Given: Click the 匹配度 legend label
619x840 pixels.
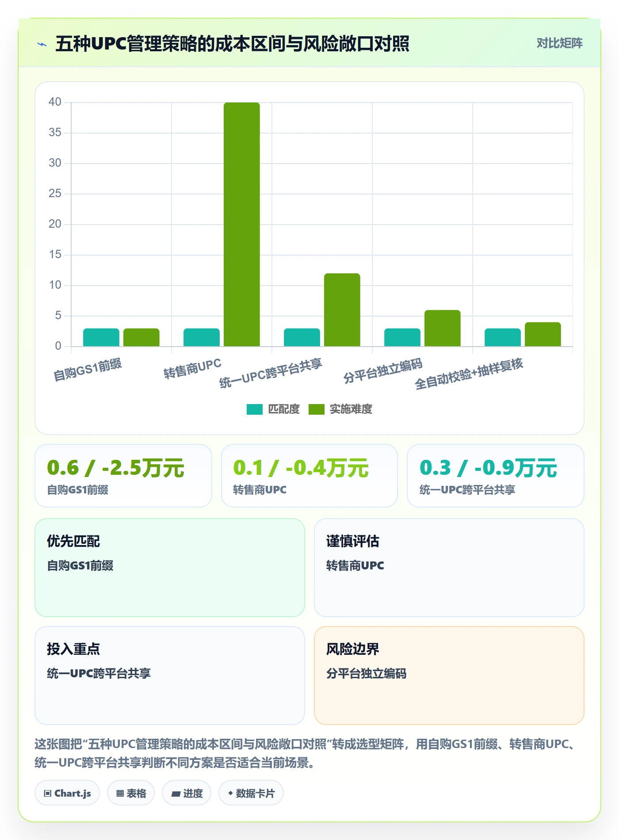Looking at the screenshot, I should 284,409.
